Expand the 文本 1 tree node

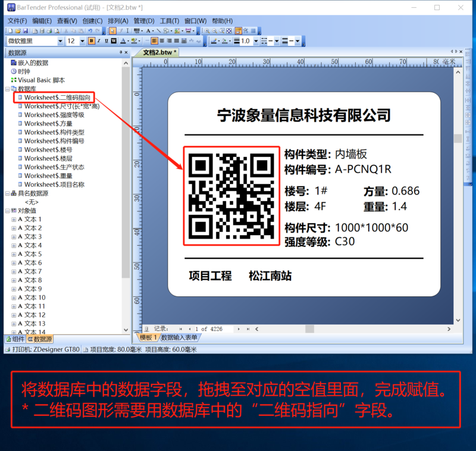14,220
